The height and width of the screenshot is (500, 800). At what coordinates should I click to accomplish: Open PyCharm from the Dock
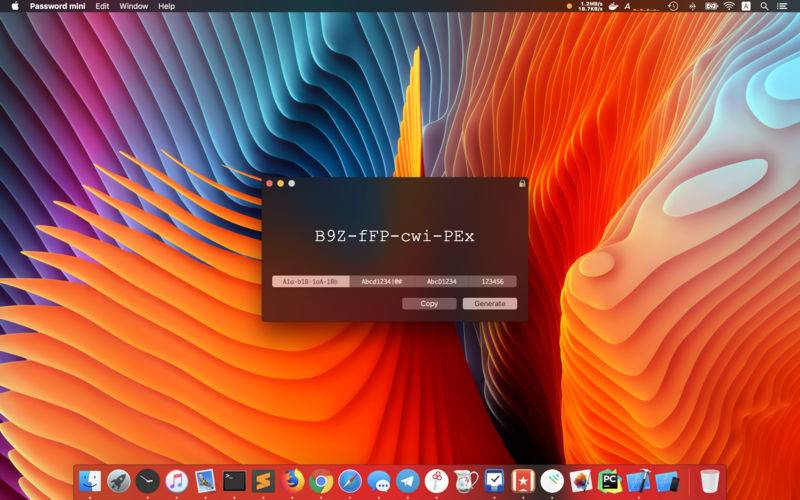point(610,481)
